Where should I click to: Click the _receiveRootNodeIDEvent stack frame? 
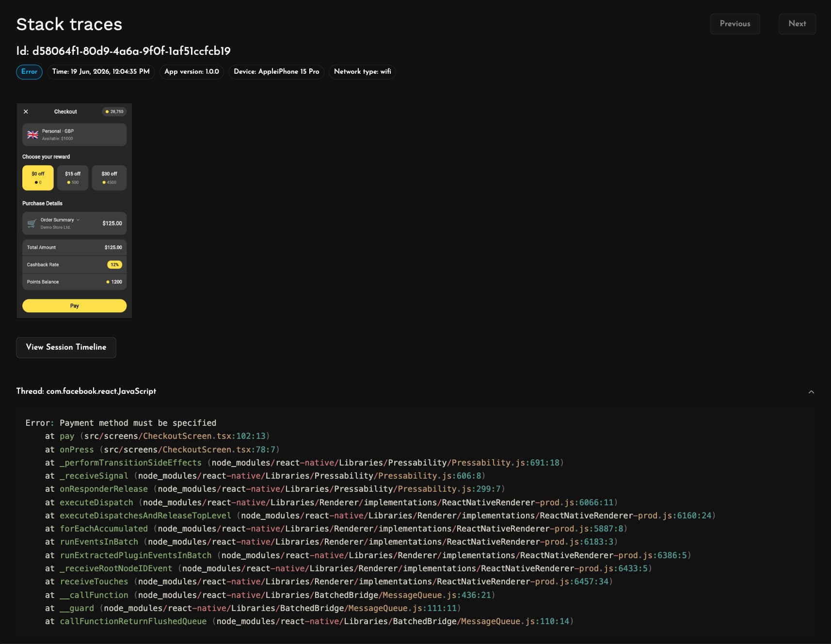348,568
